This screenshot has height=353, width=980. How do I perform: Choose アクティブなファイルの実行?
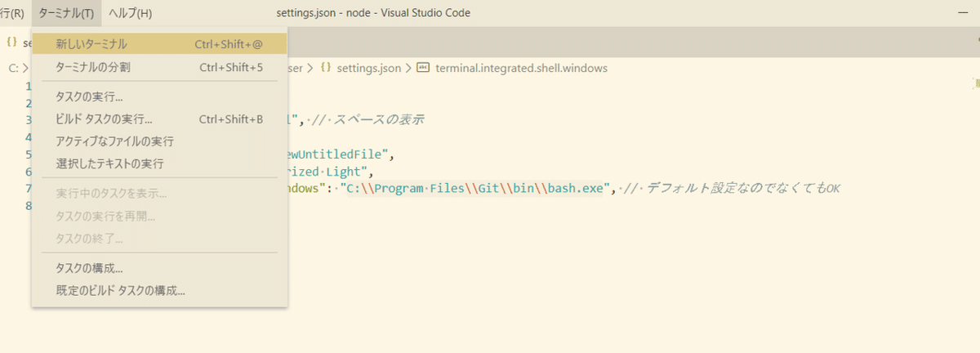[114, 141]
